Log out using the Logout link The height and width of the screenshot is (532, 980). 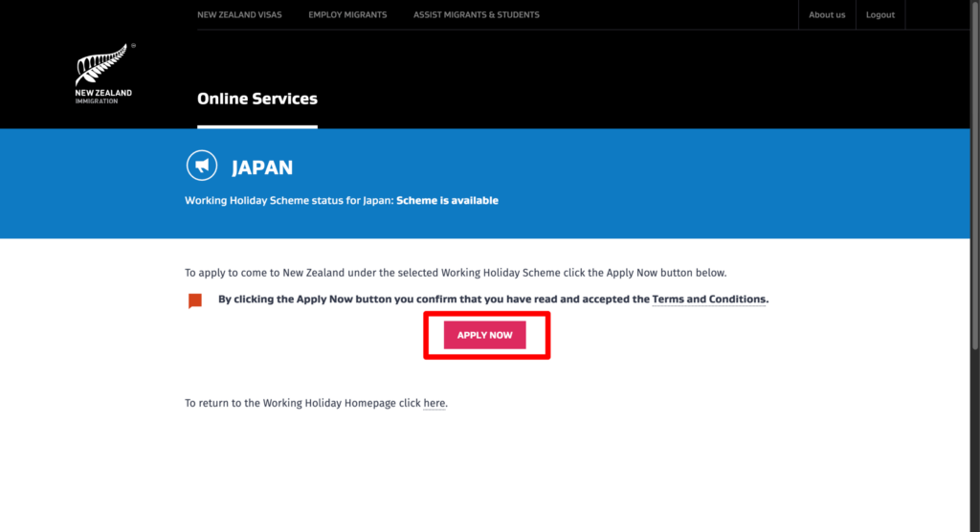tap(880, 14)
